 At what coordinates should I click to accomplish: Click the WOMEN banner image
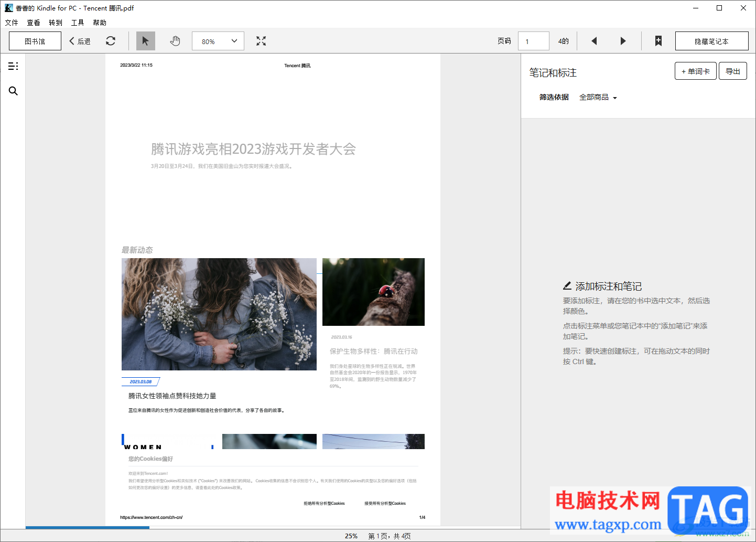(168, 442)
